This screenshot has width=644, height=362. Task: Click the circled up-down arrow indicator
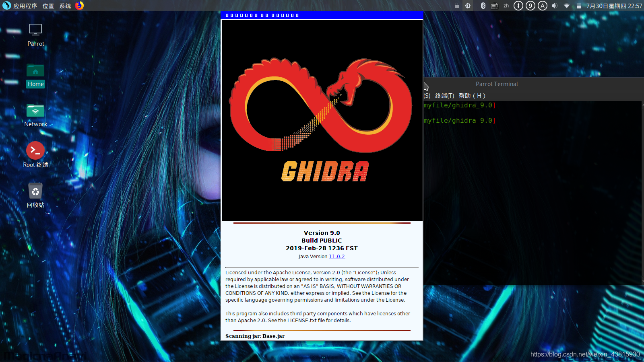[x=518, y=6]
